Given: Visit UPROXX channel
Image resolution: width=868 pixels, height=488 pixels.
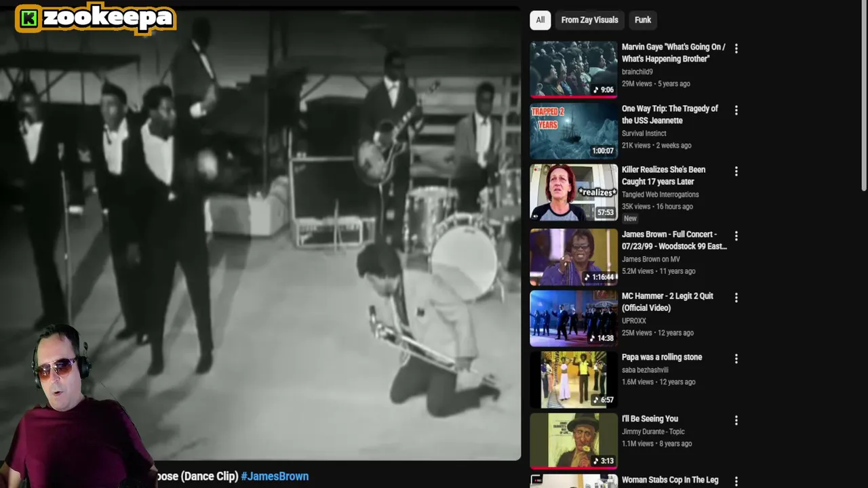Looking at the screenshot, I should pos(634,321).
